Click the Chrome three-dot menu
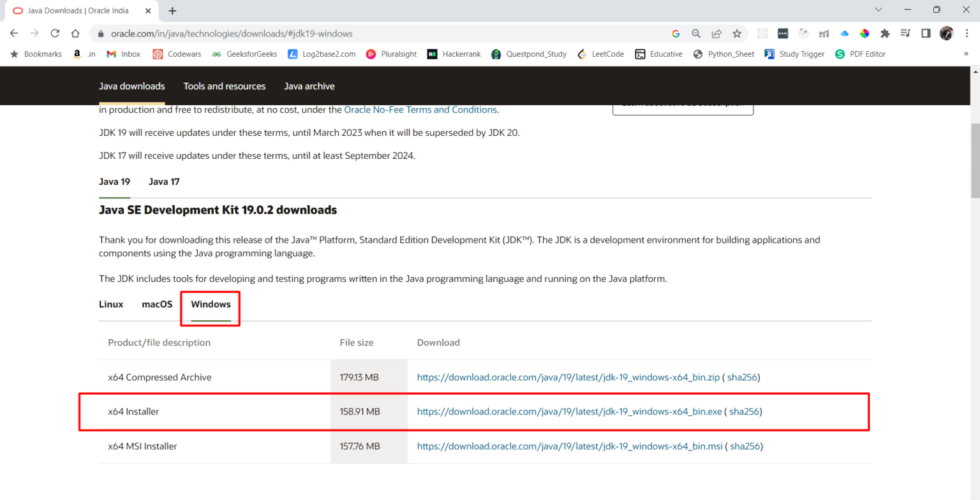The height and width of the screenshot is (500, 980). tap(967, 34)
